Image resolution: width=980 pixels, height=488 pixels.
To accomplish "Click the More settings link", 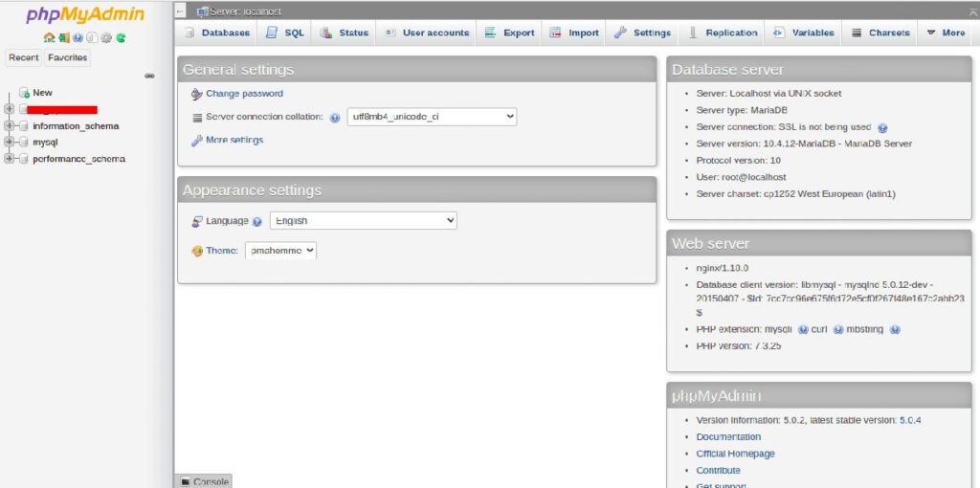I will click(x=234, y=140).
